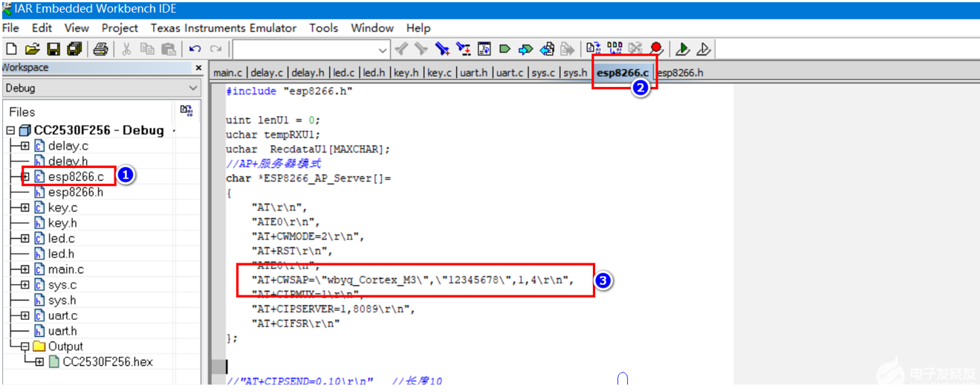The height and width of the screenshot is (392, 980).
Task: Select uart.h in the workspace tree
Action: pyautogui.click(x=56, y=331)
